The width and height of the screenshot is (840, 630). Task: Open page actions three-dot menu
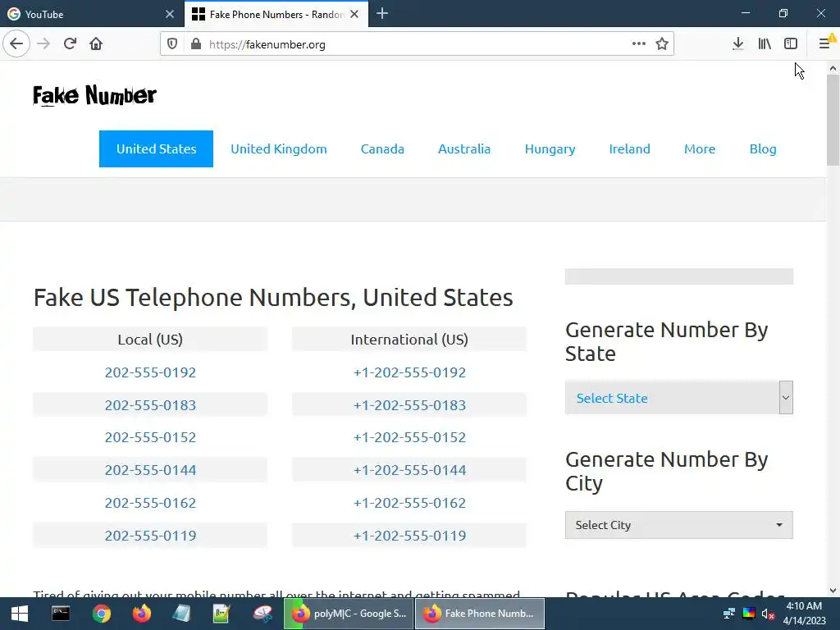tap(638, 43)
